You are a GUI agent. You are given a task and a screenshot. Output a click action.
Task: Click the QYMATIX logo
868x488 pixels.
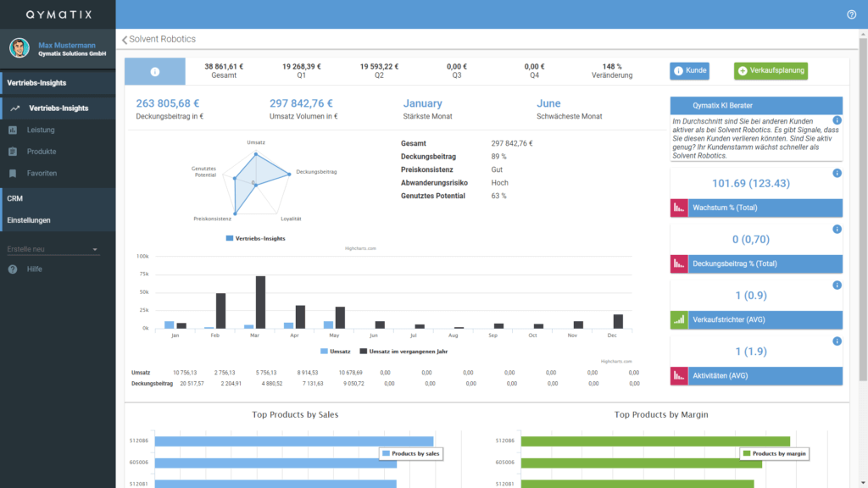click(58, 15)
